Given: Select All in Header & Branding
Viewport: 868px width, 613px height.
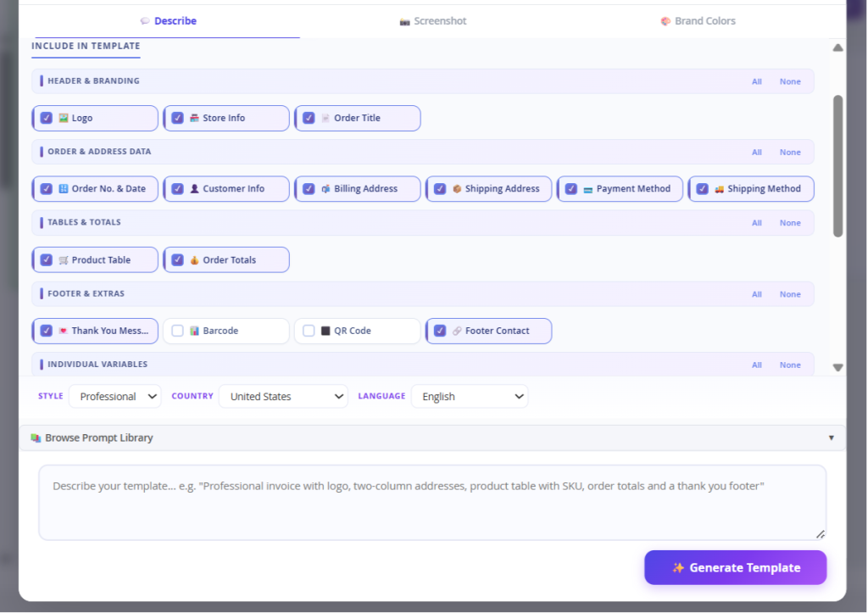Looking at the screenshot, I should click(x=757, y=81).
